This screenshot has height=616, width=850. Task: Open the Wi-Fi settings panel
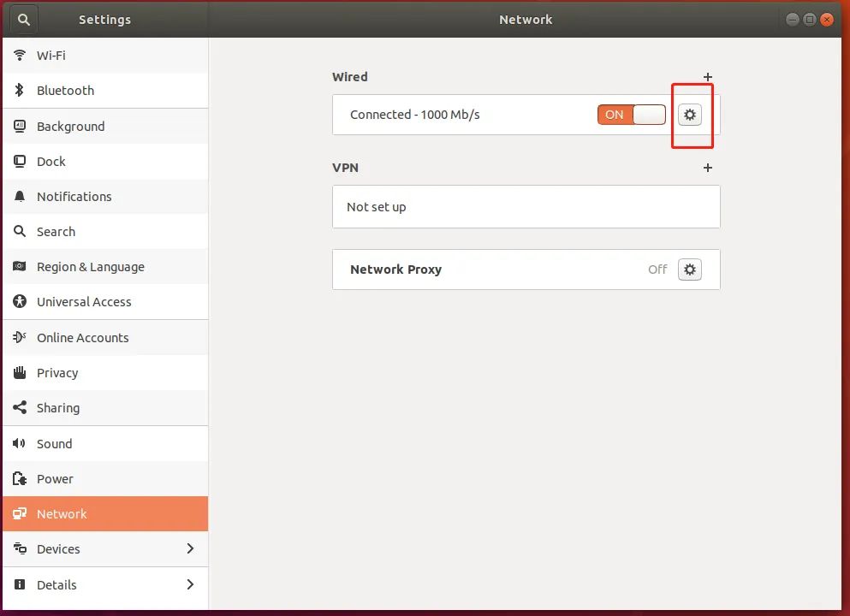click(105, 56)
